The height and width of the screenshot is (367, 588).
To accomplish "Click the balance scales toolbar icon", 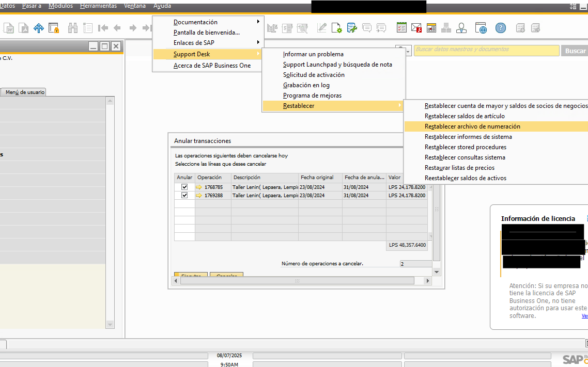I will pos(272,28).
